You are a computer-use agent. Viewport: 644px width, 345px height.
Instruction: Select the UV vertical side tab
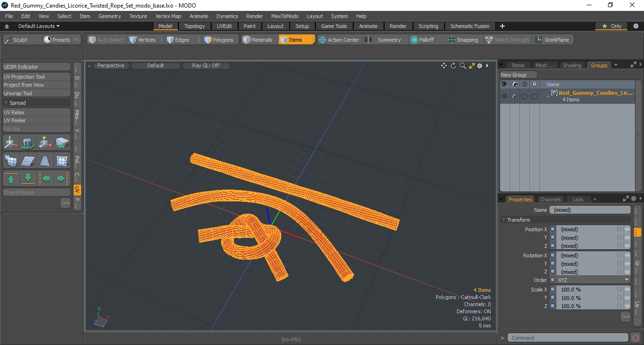(77, 190)
